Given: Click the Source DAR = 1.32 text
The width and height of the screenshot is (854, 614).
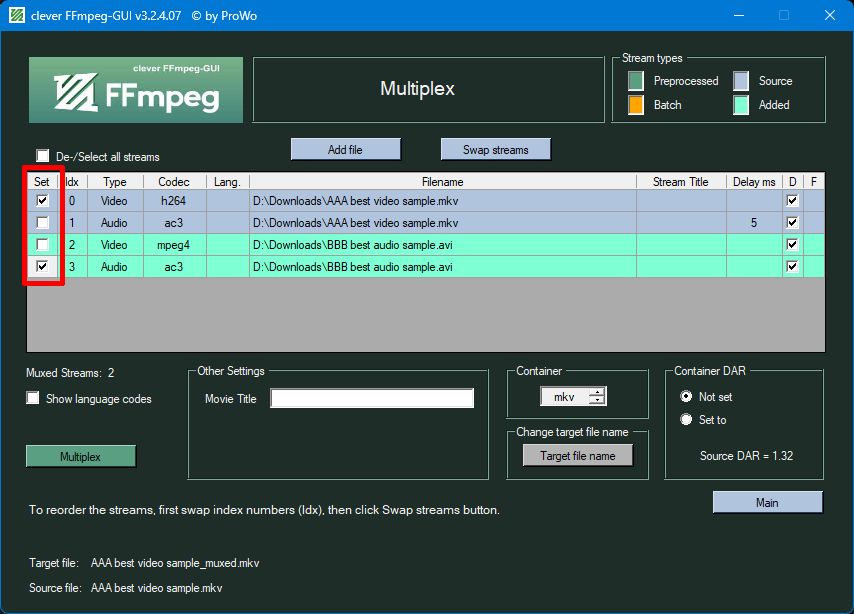Looking at the screenshot, I should coord(746,455).
